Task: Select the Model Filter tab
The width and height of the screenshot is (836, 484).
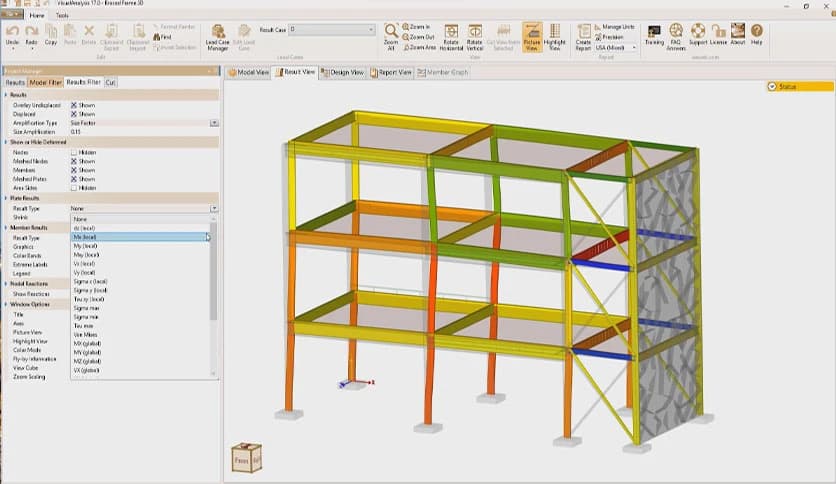Action: [x=45, y=83]
